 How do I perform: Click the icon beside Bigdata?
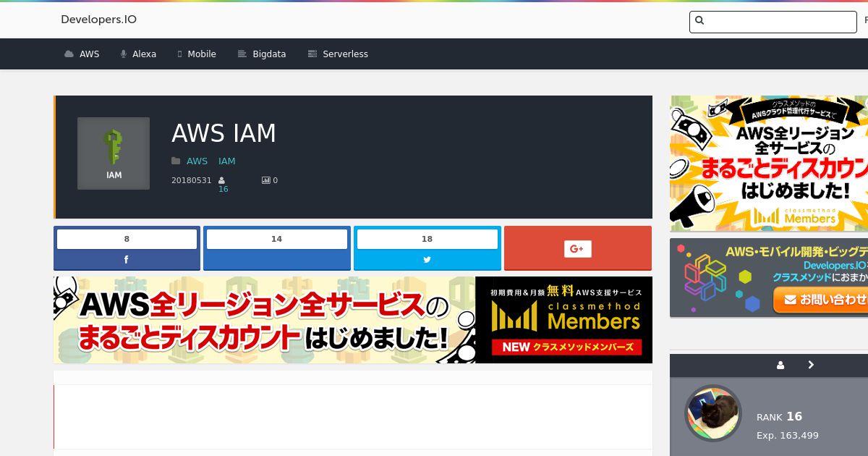[242, 54]
